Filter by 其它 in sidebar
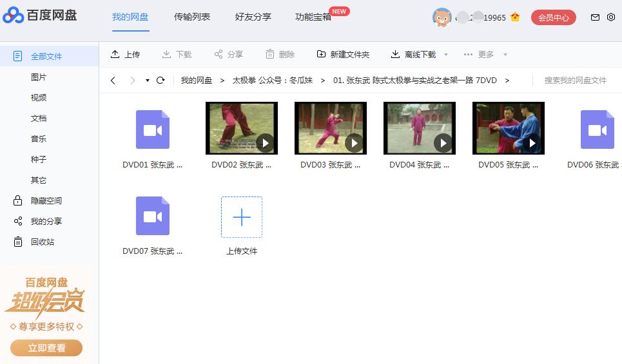Viewport: 622px width, 364px height. (x=39, y=180)
